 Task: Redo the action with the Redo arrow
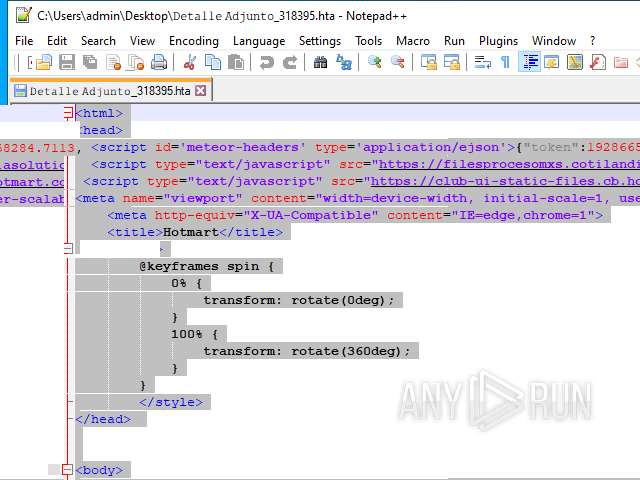[x=290, y=62]
